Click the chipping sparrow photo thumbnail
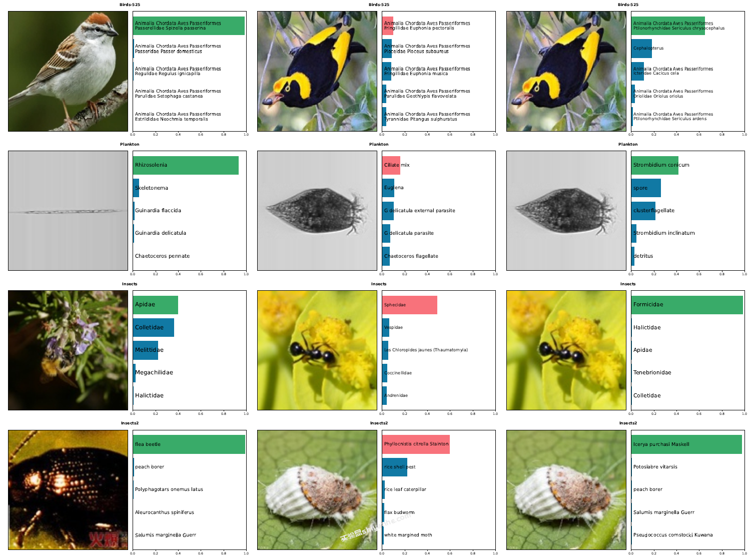 68,71
